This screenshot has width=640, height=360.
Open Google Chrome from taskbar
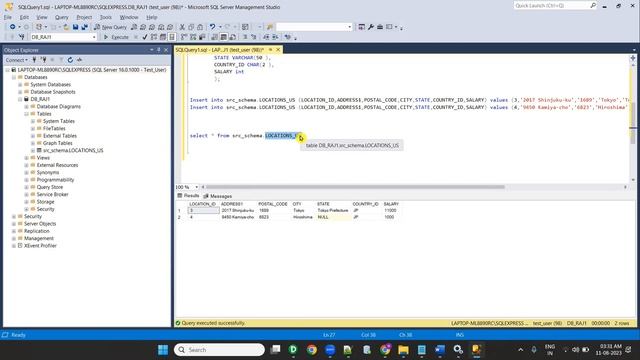tap(312, 350)
